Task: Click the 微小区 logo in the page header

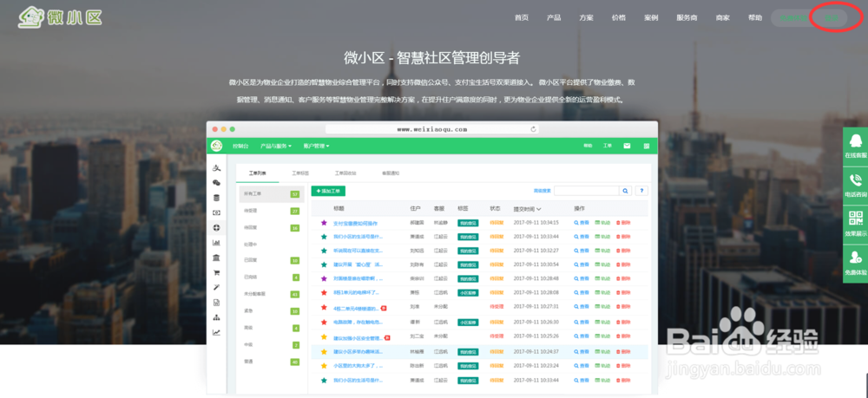Action: coord(61,17)
